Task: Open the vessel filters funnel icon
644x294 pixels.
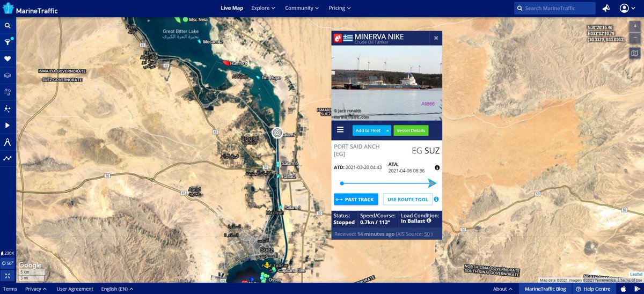Action: pos(8,42)
